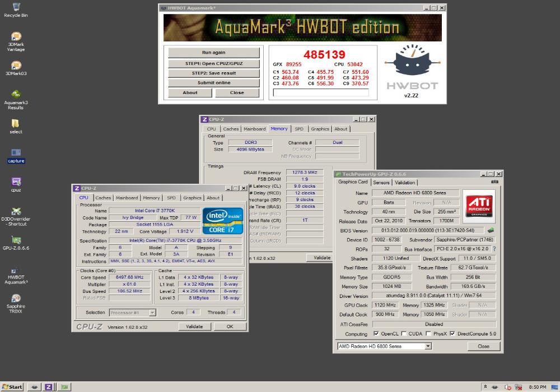This screenshot has height=392, width=560.
Task: Switch to SPD tab in front CPU-Z
Action: [x=171, y=198]
